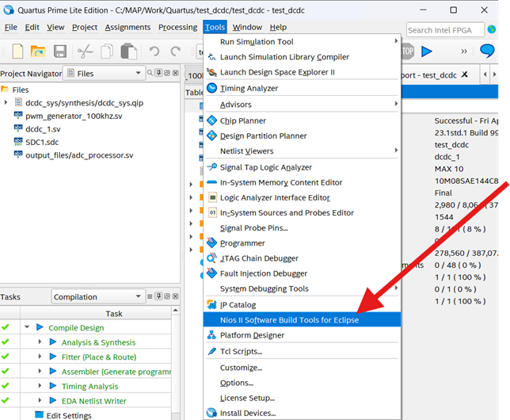Open Chip Planner
510x420 pixels.
303,120
